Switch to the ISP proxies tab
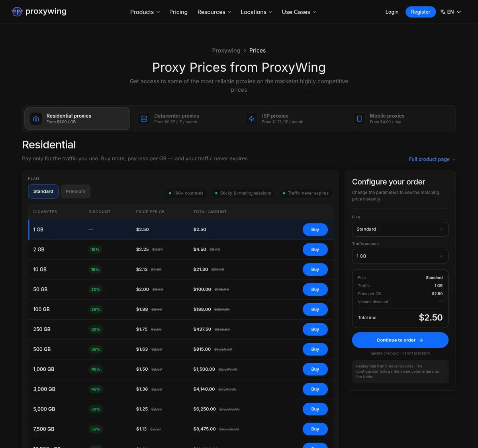 [x=293, y=119]
